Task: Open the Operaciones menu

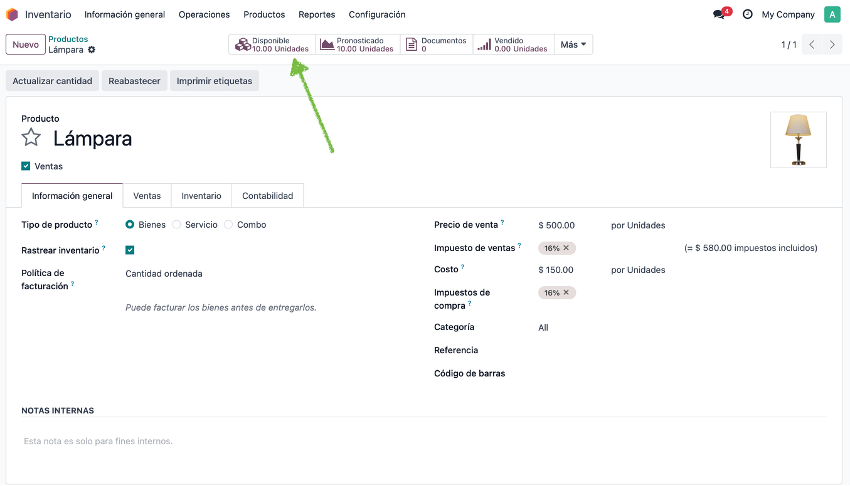Action: pos(204,15)
